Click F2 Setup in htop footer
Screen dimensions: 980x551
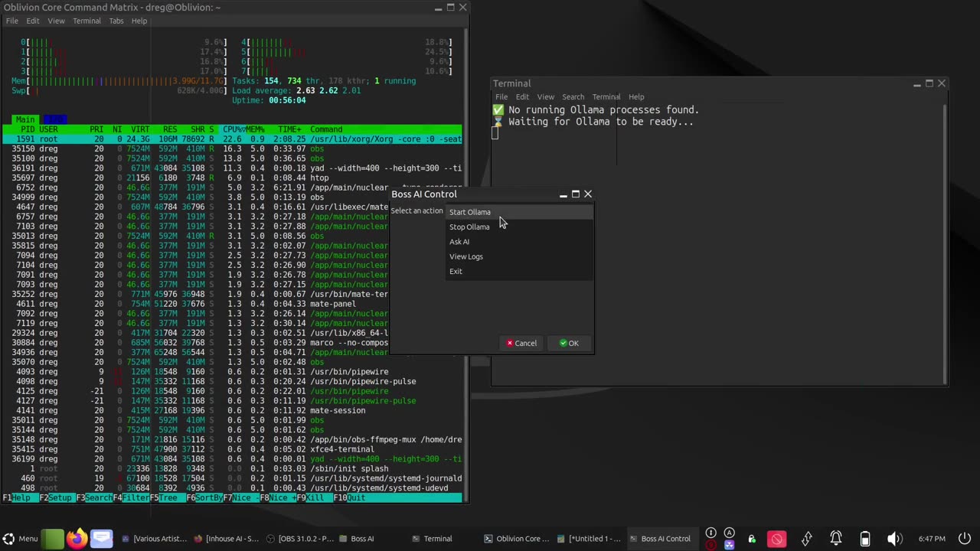click(x=57, y=497)
